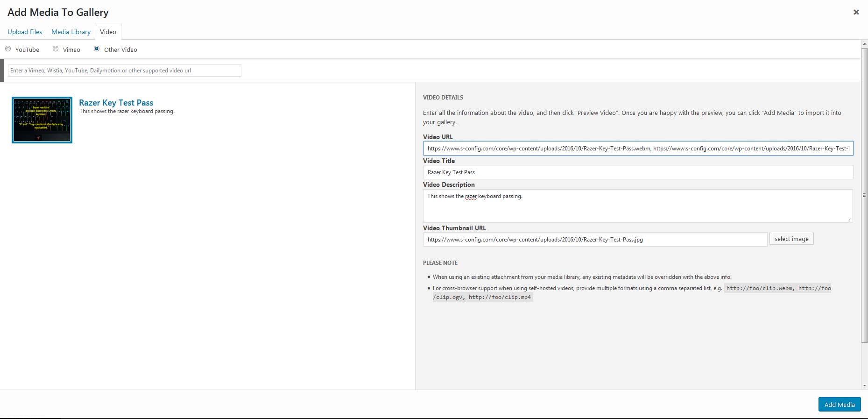Grab the description textarea resize handle
The height and width of the screenshot is (419, 868).
pos(850,220)
